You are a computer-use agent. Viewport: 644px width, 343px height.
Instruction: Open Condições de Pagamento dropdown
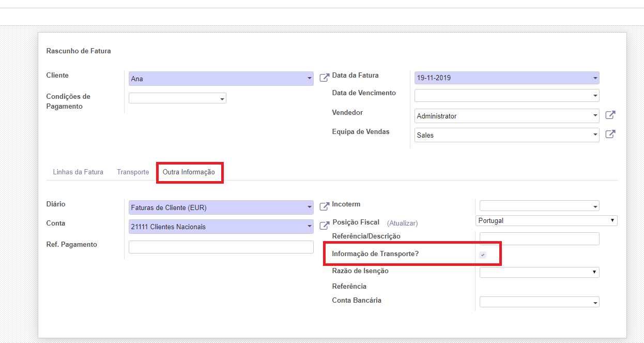click(x=177, y=98)
